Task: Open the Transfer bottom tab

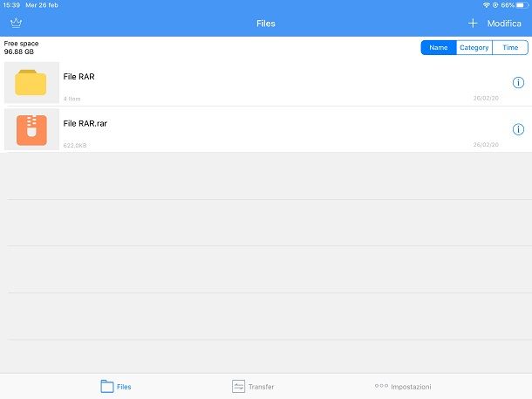Action: pyautogui.click(x=253, y=387)
